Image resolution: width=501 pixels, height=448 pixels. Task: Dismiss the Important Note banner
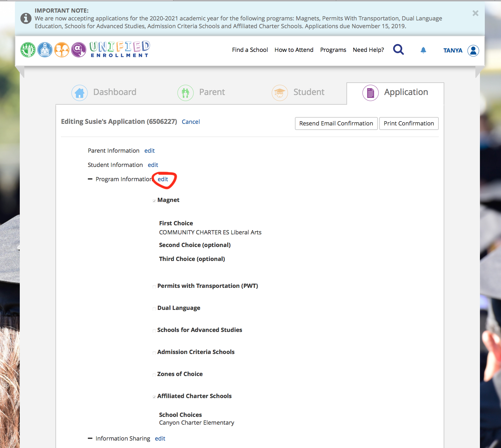pos(475,13)
